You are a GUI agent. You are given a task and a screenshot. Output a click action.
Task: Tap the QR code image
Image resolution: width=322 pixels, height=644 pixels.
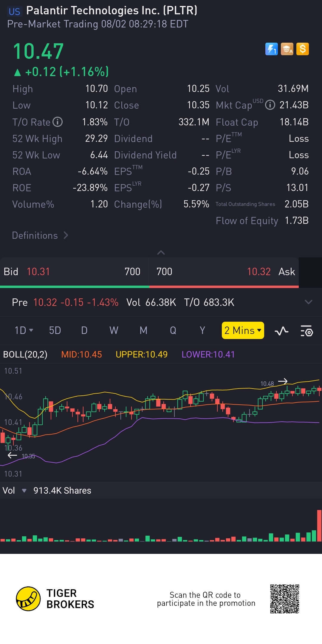pos(285,599)
